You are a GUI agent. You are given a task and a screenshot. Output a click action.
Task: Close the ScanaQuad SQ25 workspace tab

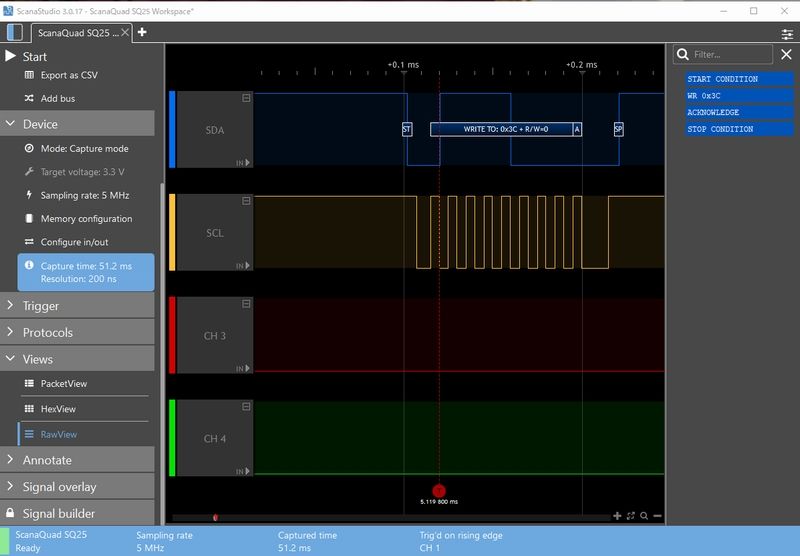(125, 32)
